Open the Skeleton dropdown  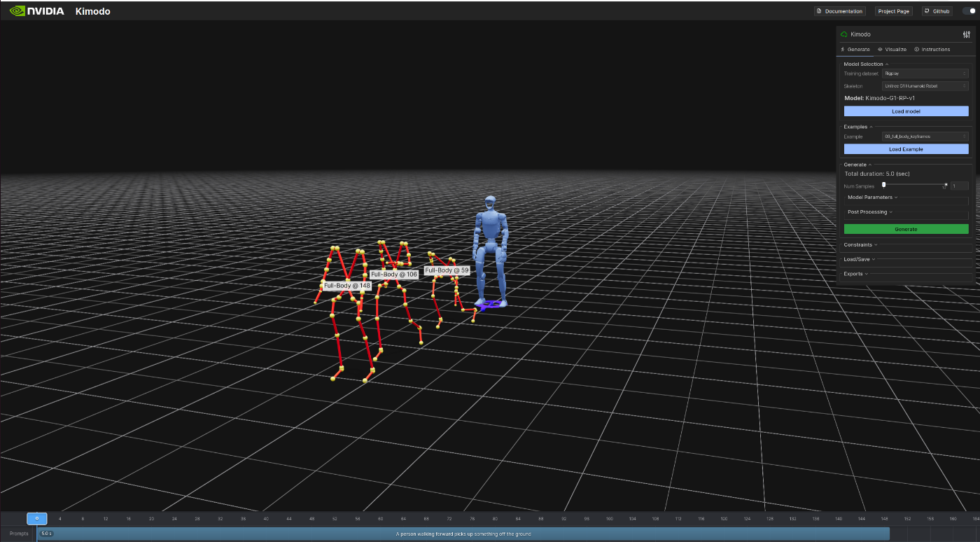coord(925,86)
